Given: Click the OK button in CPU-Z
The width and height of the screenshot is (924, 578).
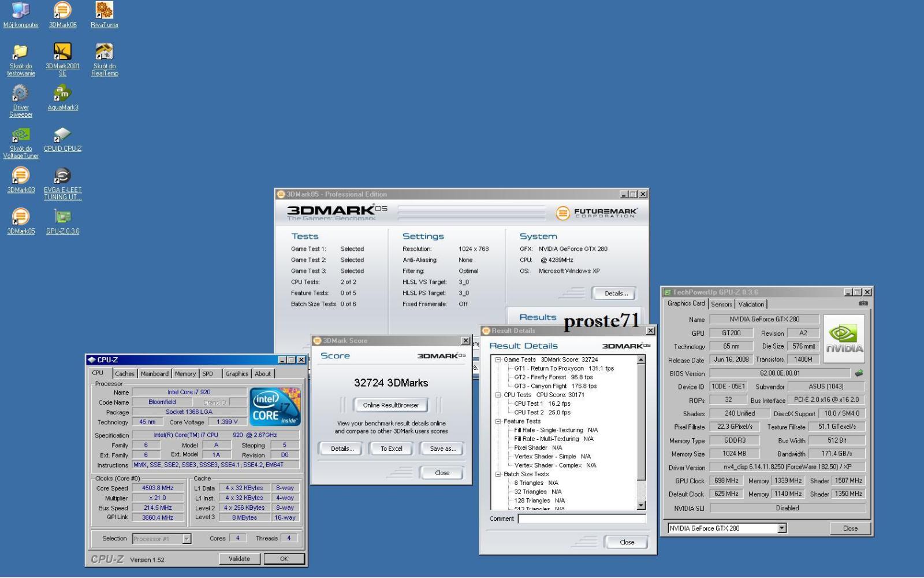Looking at the screenshot, I should click(x=284, y=559).
